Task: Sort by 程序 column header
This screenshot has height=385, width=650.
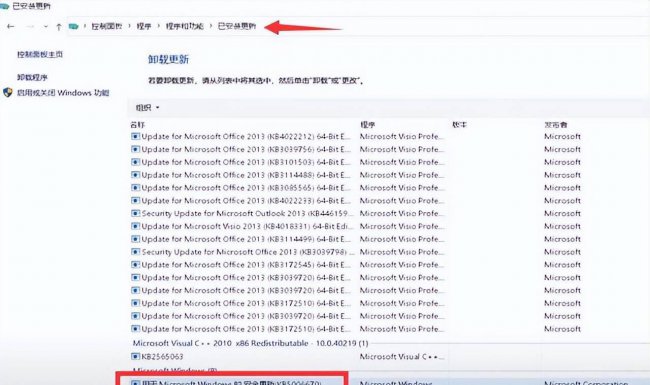Action: click(367, 125)
